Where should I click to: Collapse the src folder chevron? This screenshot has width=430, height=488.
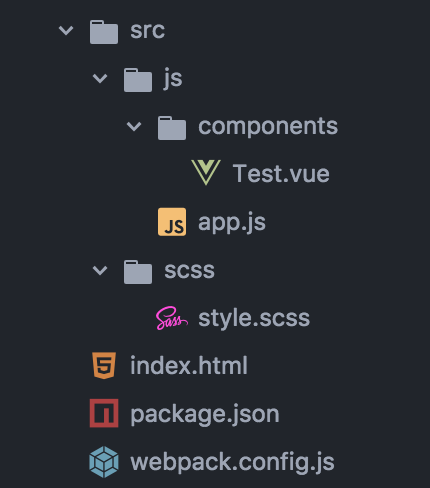(66, 31)
